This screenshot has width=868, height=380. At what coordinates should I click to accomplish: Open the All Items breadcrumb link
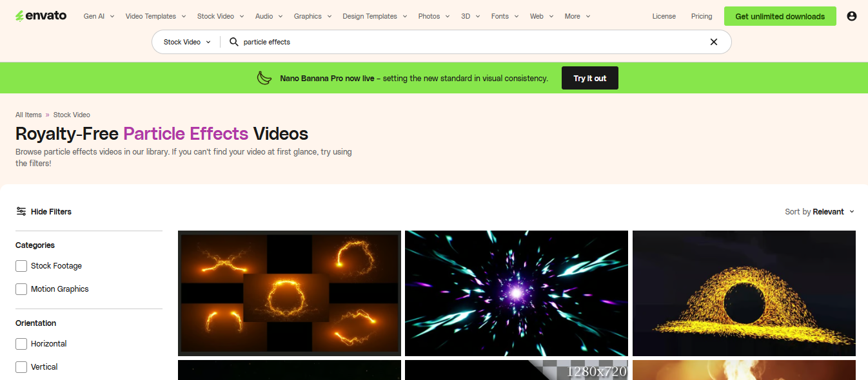(28, 115)
